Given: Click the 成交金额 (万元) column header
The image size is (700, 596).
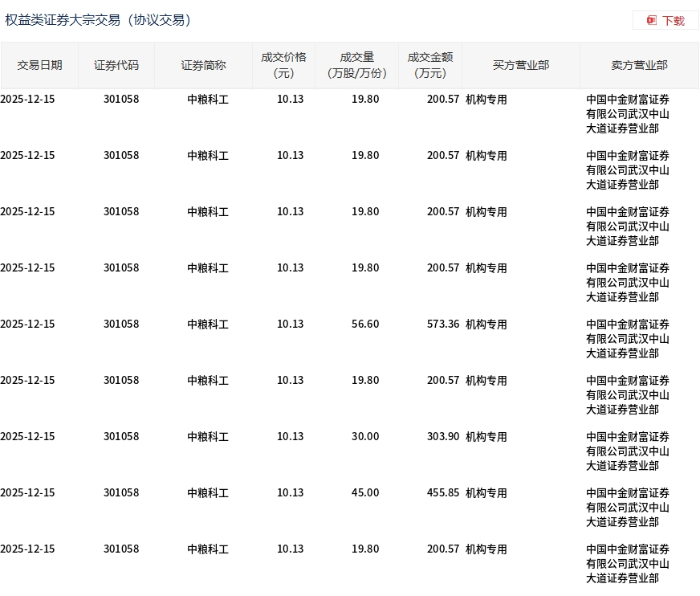Looking at the screenshot, I should (430, 65).
